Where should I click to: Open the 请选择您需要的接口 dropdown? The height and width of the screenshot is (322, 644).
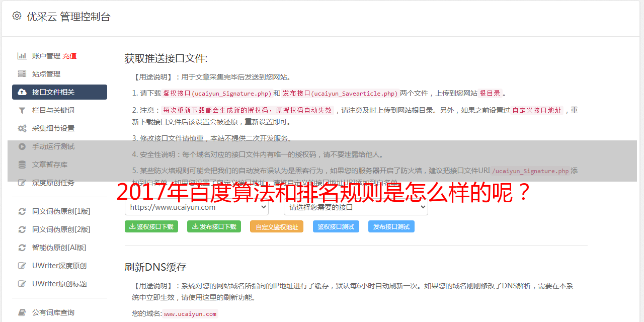356,207
